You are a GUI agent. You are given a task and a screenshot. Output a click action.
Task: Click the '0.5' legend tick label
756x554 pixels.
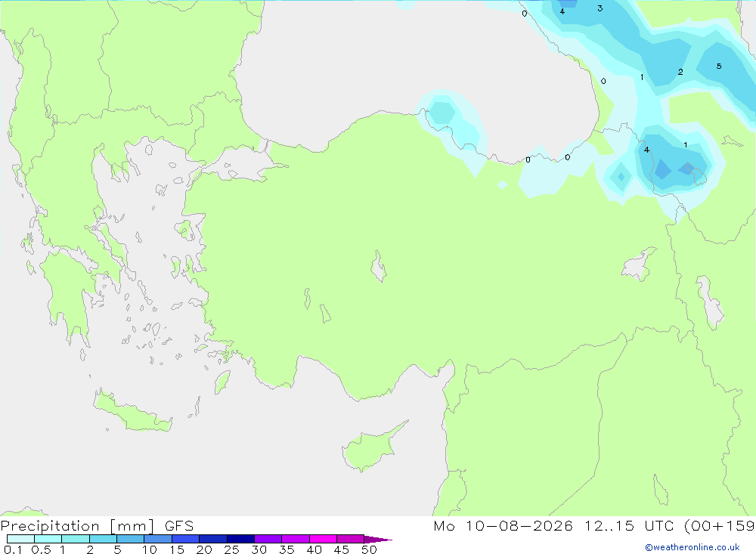pyautogui.click(x=41, y=549)
